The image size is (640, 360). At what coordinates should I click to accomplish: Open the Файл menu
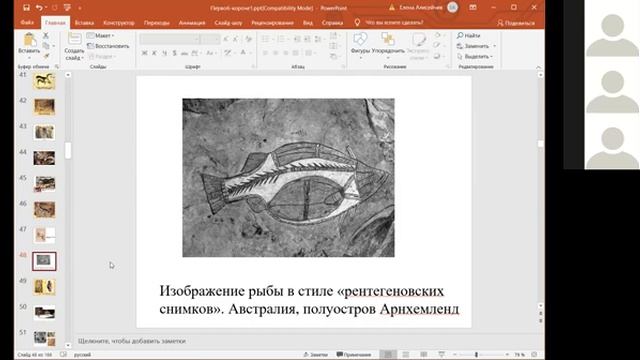[x=27, y=22]
